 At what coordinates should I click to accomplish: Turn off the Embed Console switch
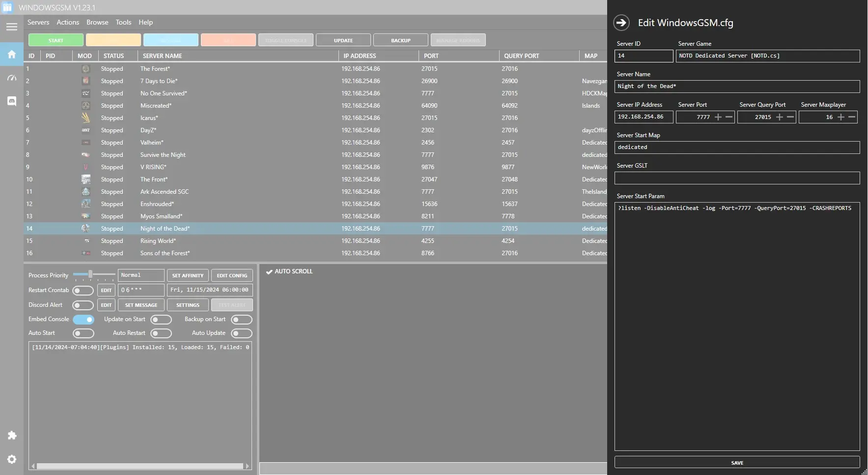[x=83, y=320]
